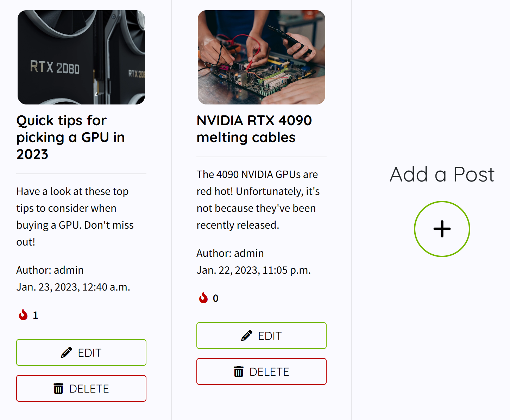
Task: Open the 'Quick tips for picking a GPU in 2023' title
Action: 70,137
